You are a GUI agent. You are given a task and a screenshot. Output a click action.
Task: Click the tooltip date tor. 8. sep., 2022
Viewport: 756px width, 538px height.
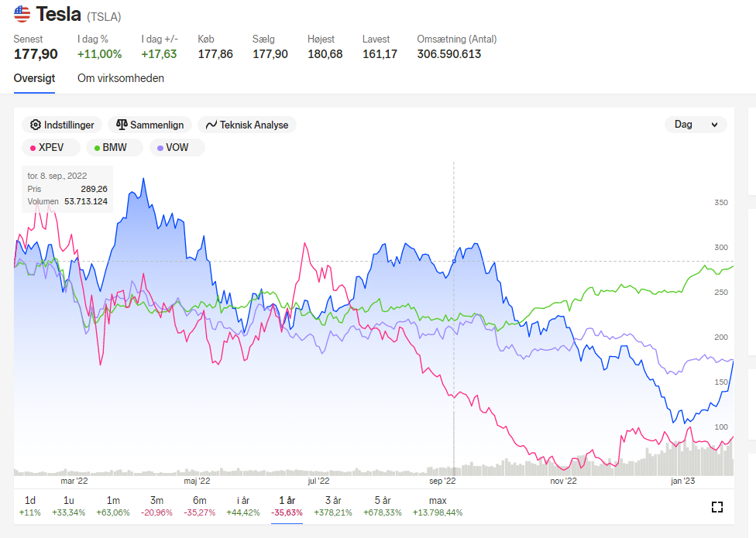click(57, 176)
